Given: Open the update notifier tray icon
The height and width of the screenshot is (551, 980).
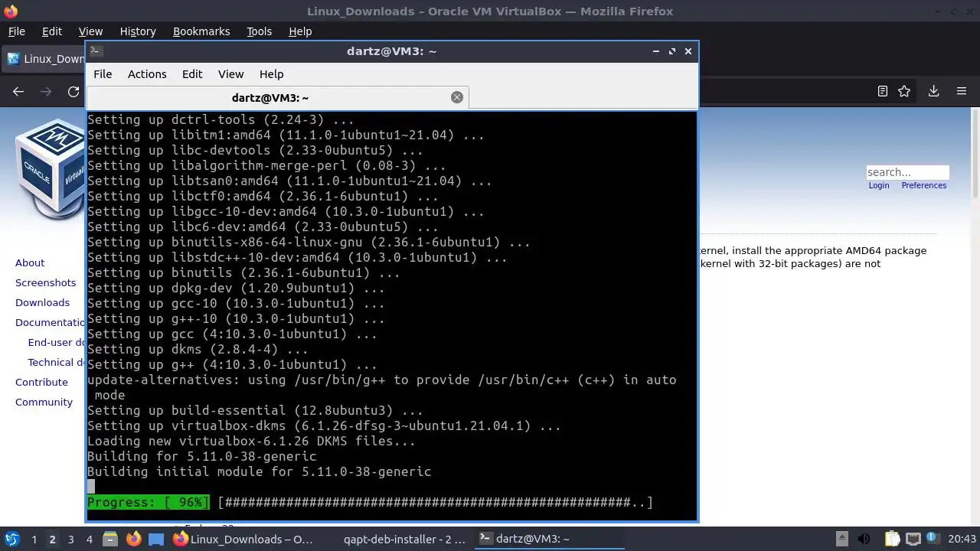Looking at the screenshot, I should (933, 539).
